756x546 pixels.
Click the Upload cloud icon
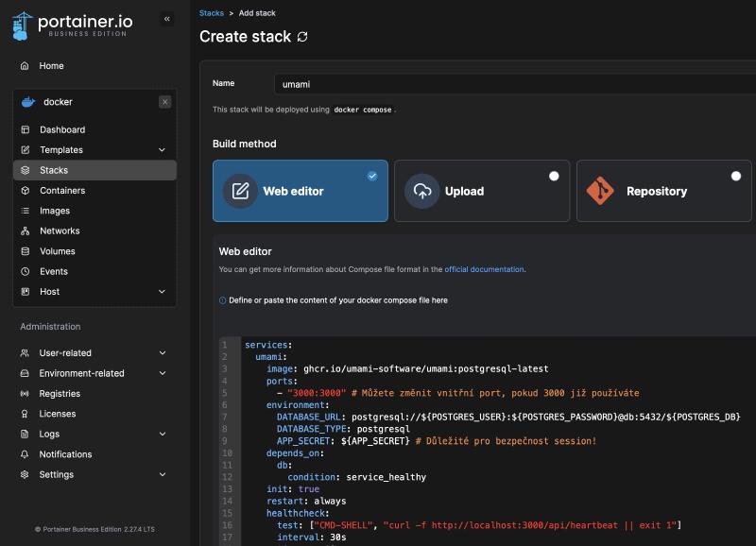tap(421, 191)
